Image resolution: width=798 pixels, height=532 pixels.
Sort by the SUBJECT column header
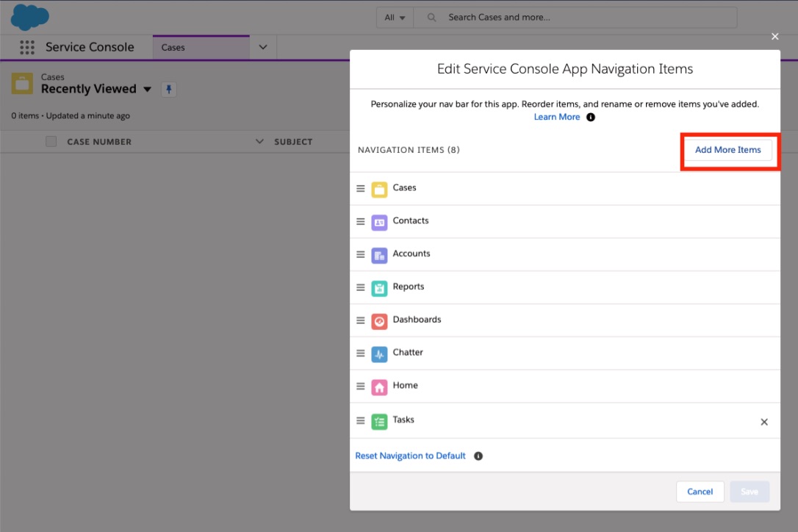(293, 142)
